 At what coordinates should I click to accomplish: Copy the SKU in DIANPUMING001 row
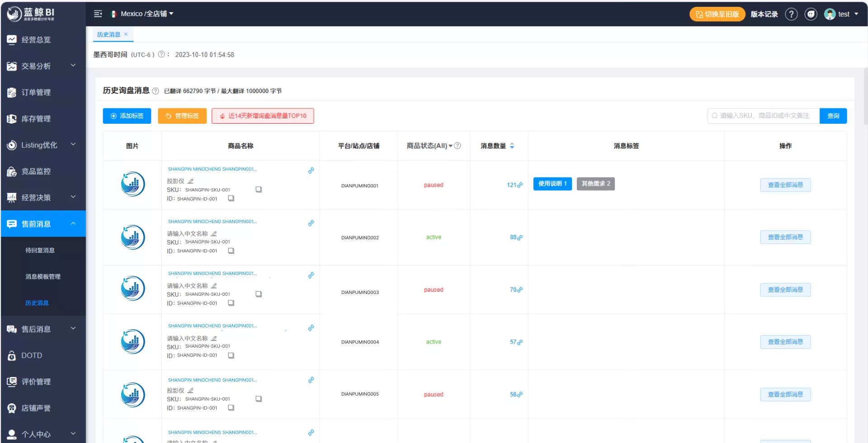(x=259, y=190)
